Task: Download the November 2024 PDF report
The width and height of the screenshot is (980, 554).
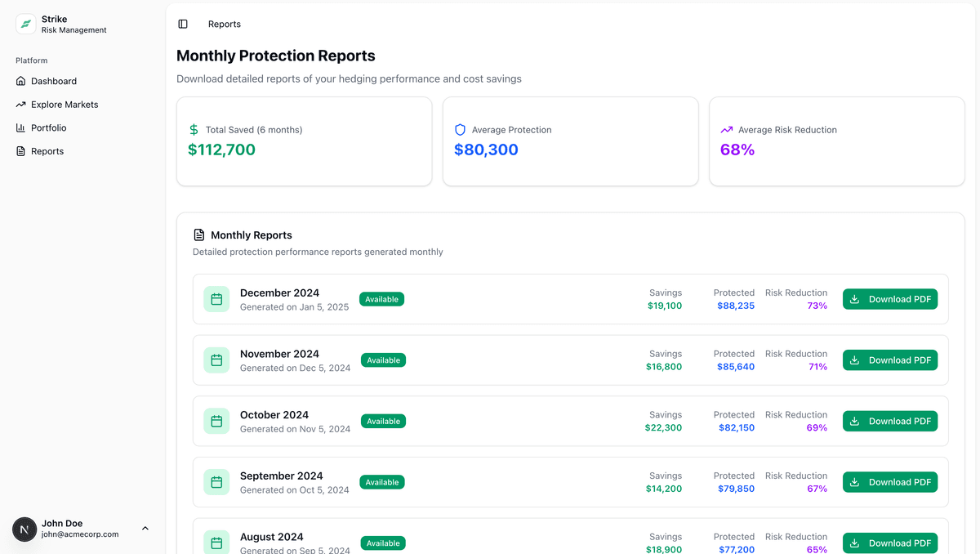Action: 889,360
